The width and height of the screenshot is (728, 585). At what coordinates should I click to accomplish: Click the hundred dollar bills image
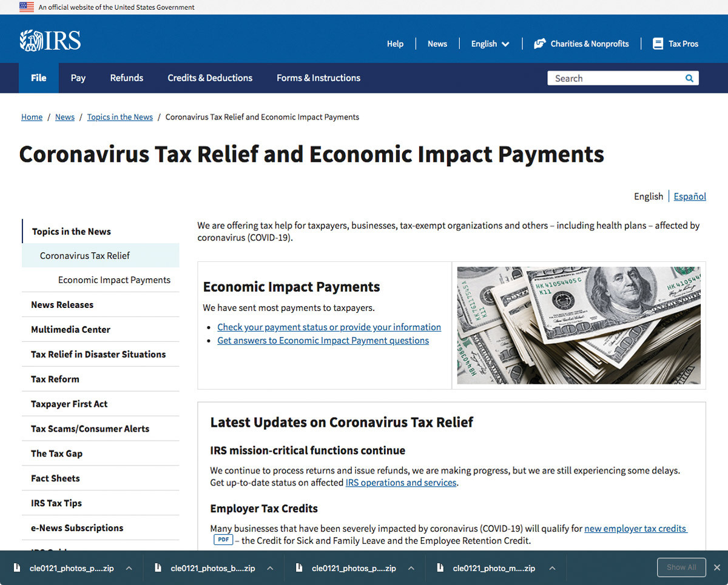[579, 326]
